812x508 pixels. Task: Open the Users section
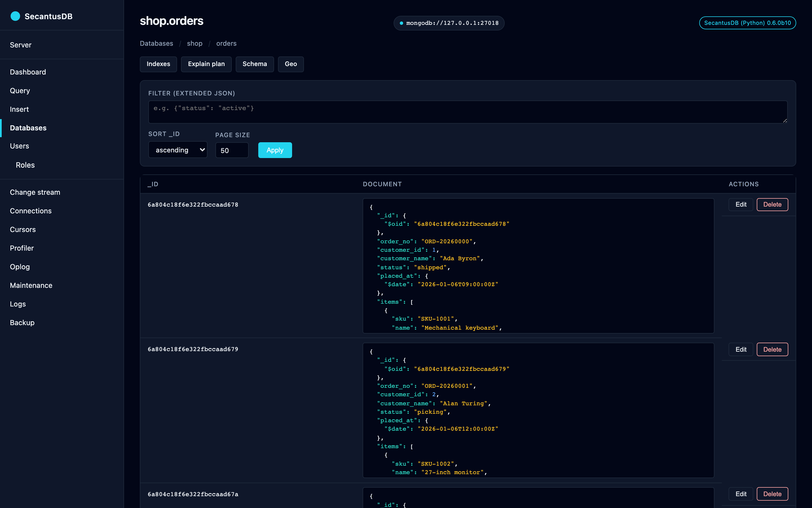19,146
